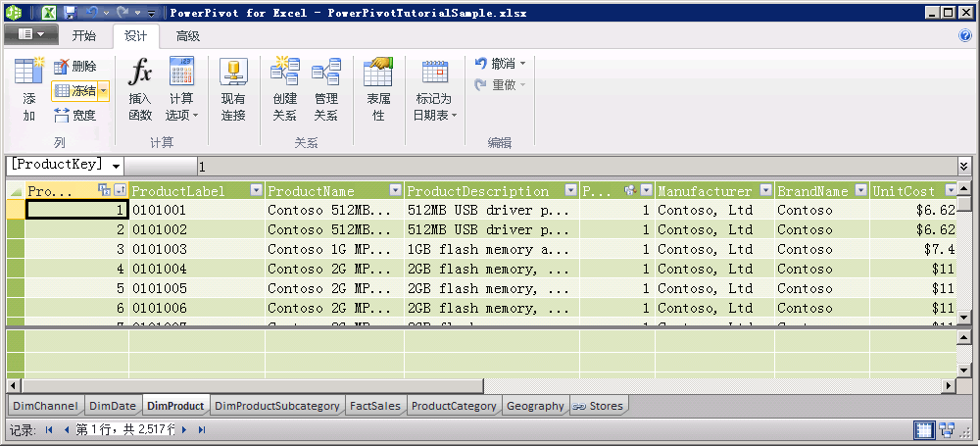
Task: Open 现有连接 existing connections
Action: pos(234,89)
